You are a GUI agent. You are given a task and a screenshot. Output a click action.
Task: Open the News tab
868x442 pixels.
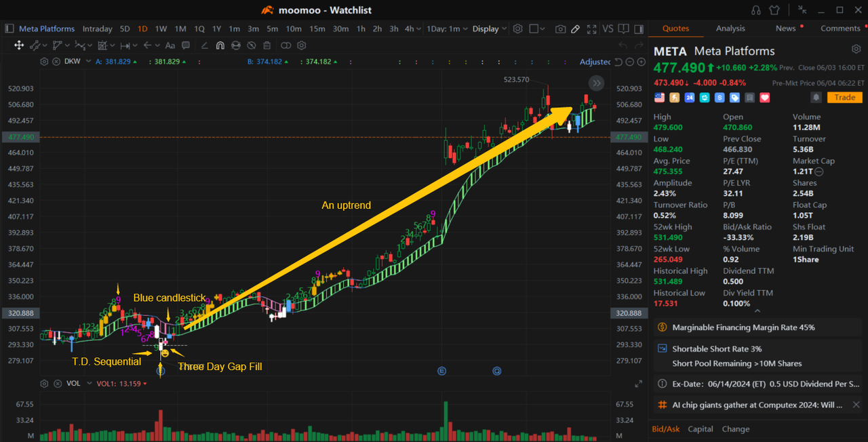(x=786, y=28)
